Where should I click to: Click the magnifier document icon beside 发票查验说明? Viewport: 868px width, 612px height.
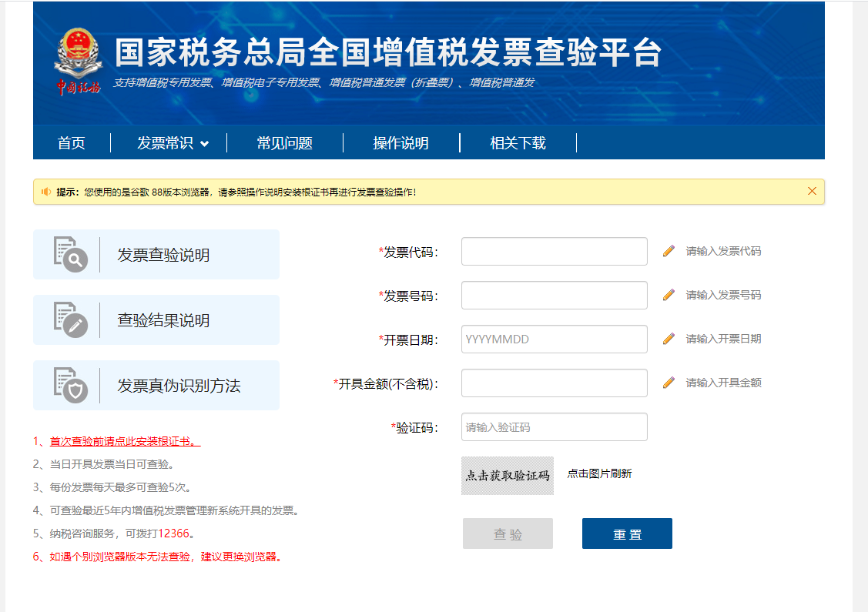[x=71, y=255]
